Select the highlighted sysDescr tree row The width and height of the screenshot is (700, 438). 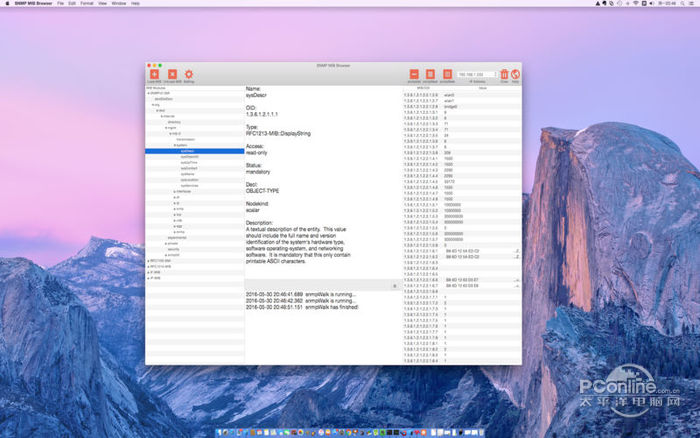pos(195,151)
